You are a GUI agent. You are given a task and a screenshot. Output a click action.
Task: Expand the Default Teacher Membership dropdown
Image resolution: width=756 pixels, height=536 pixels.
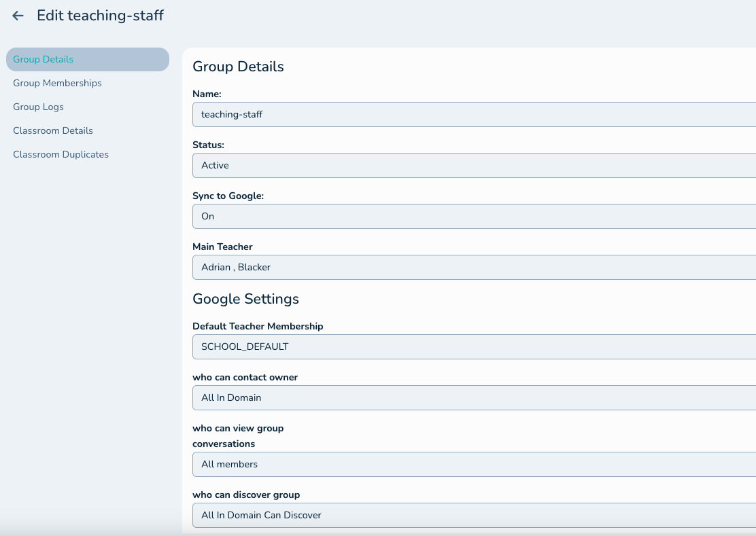(473, 346)
